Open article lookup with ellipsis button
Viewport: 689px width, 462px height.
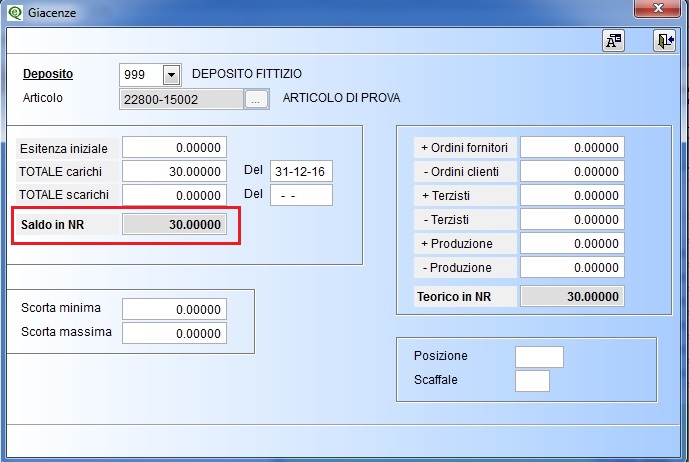coord(257,99)
